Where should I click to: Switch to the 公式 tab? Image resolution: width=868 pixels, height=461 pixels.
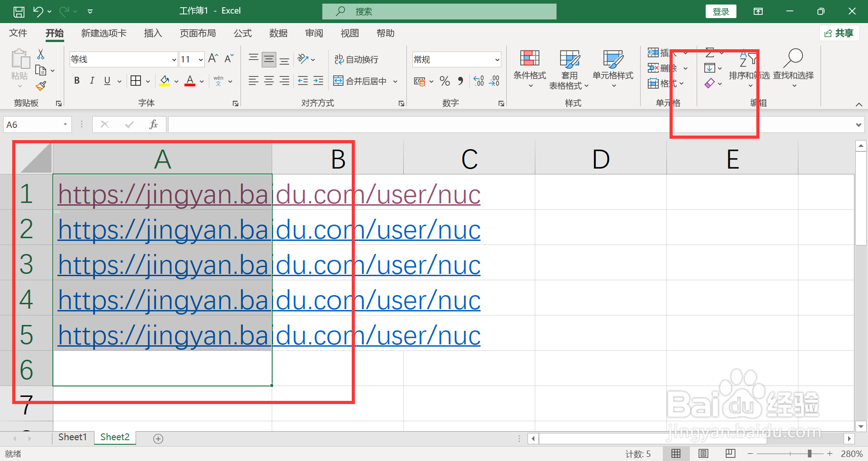(x=243, y=33)
